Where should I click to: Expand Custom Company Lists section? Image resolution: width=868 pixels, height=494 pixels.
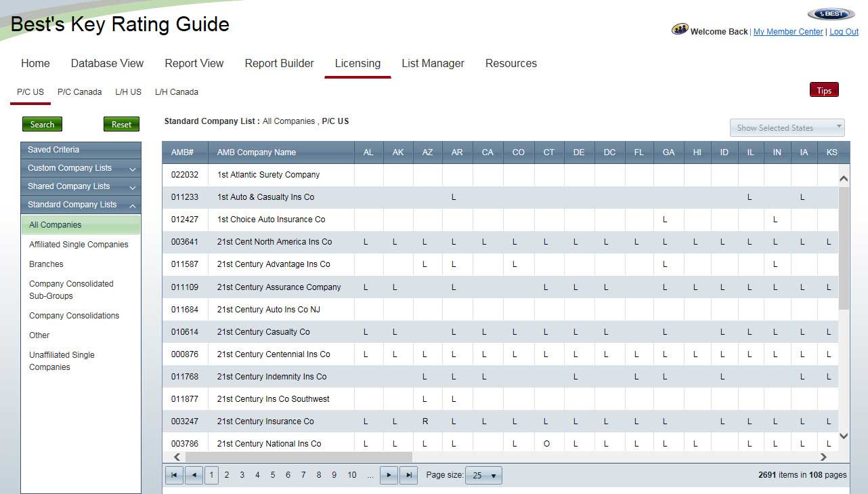pos(81,168)
